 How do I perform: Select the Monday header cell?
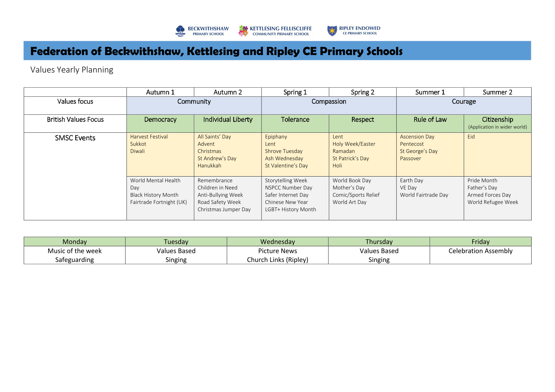[x=75, y=242]
